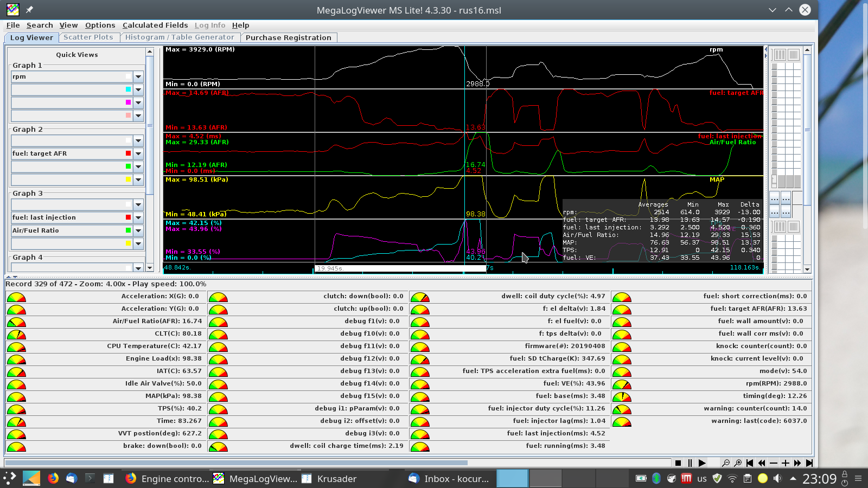868x488 pixels.
Task: Click the red color swatch beside fuel: target AFR
Action: (128, 153)
